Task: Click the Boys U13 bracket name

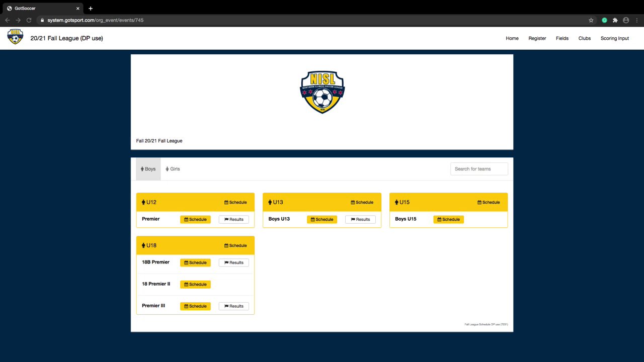Action: [x=279, y=219]
